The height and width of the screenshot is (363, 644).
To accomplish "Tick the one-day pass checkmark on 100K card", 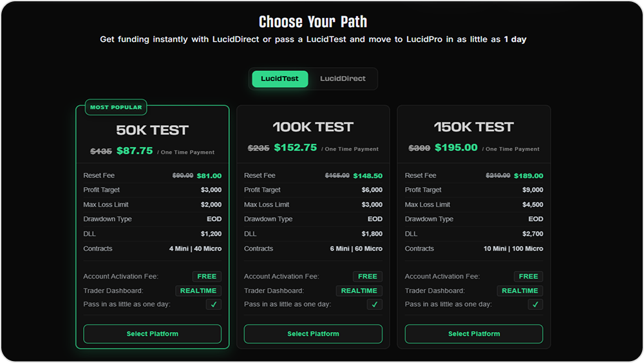I will [x=375, y=304].
